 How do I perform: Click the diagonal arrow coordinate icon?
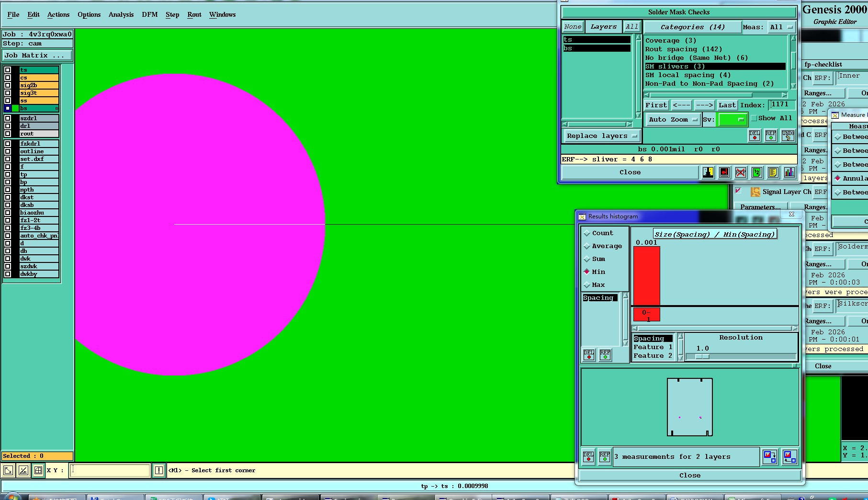[8, 470]
